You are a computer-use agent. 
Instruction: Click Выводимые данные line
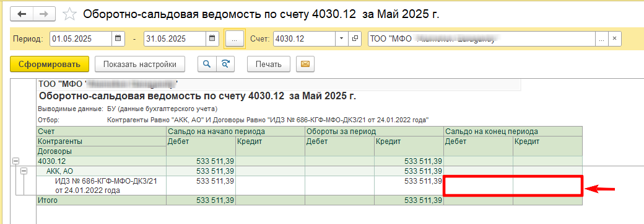coord(127,109)
